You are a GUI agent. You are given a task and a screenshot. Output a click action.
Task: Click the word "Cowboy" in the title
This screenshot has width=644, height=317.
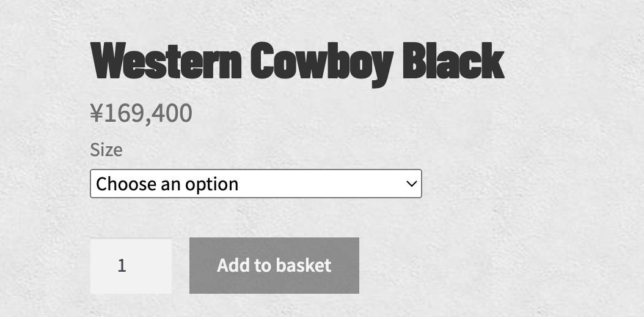pyautogui.click(x=322, y=64)
